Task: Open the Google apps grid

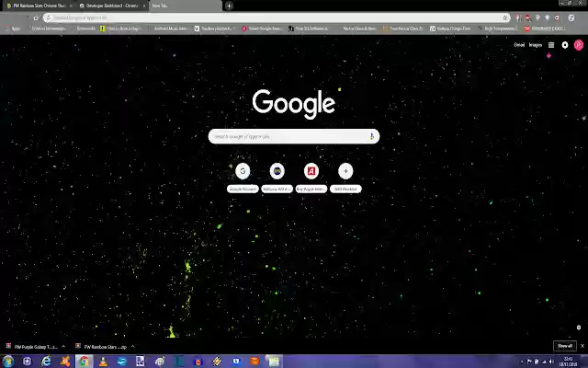Action: point(551,45)
